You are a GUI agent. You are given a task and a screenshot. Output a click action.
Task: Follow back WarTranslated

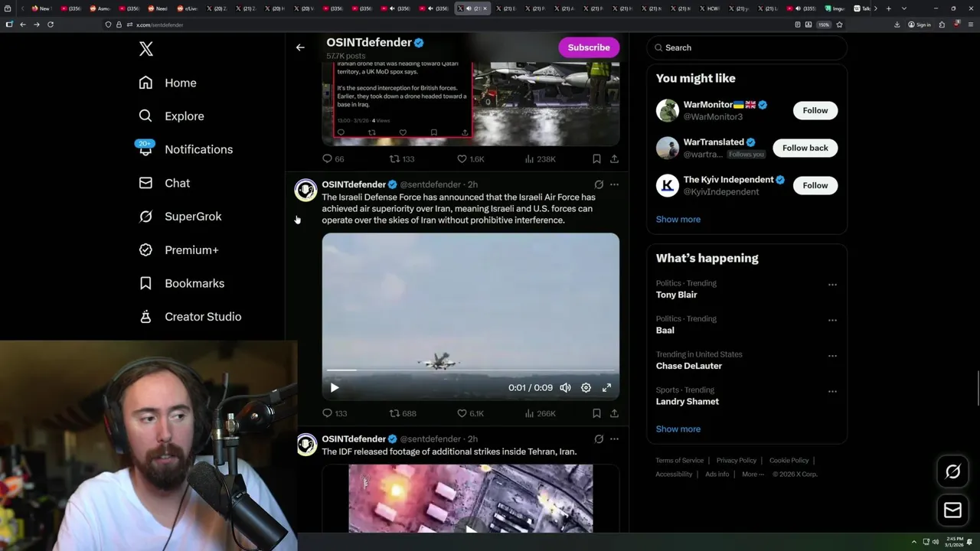pos(805,148)
